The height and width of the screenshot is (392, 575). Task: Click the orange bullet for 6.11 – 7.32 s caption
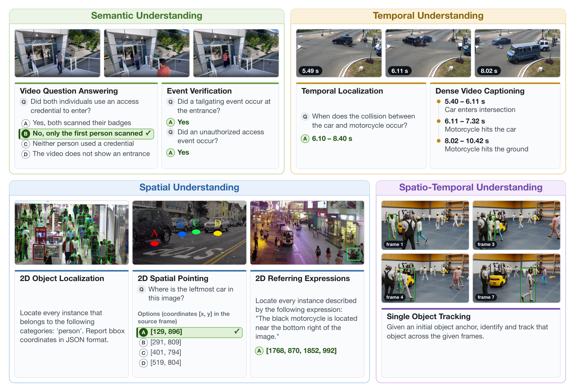438,121
